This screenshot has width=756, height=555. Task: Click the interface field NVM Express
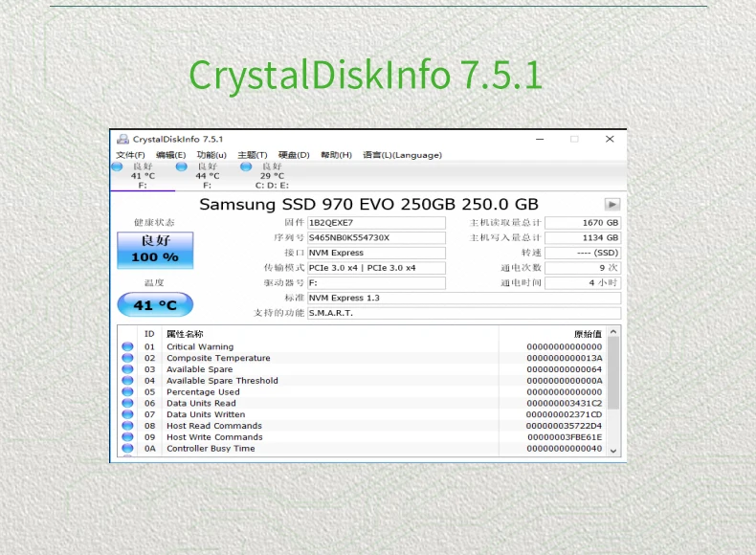tap(376, 253)
